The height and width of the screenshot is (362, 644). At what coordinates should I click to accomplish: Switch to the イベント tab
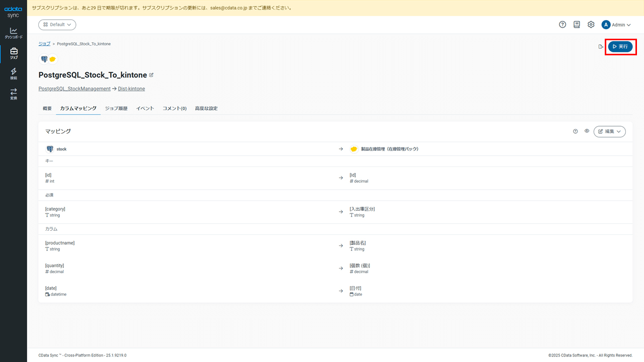tap(145, 109)
